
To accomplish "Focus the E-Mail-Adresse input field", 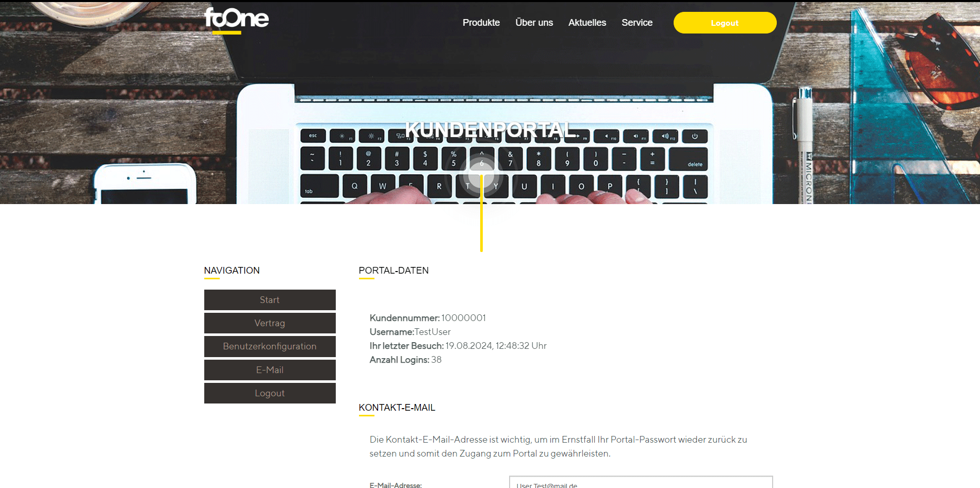I will pos(641,482).
